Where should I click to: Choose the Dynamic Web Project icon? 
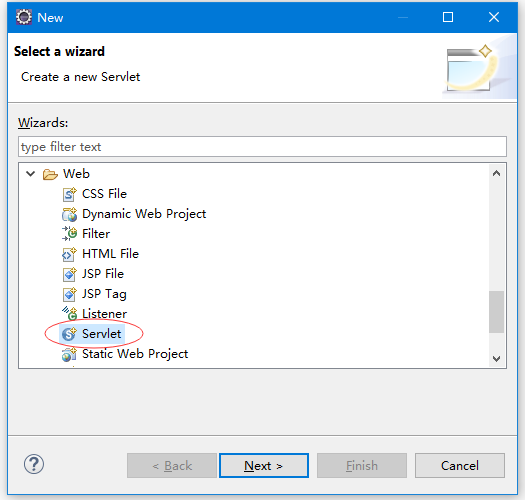coord(69,214)
